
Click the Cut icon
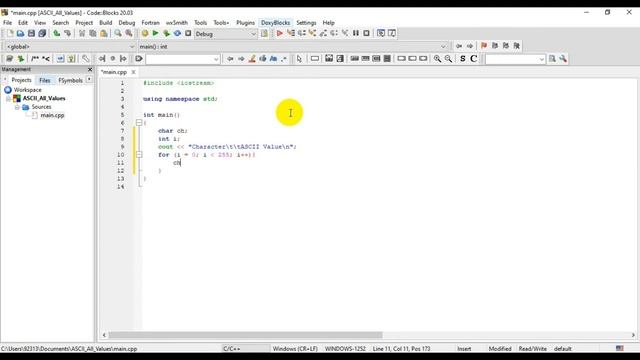(82, 33)
